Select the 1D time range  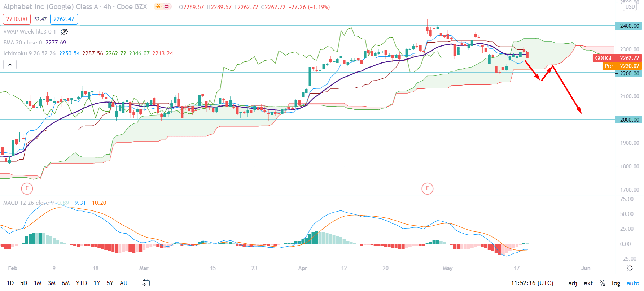point(10,283)
